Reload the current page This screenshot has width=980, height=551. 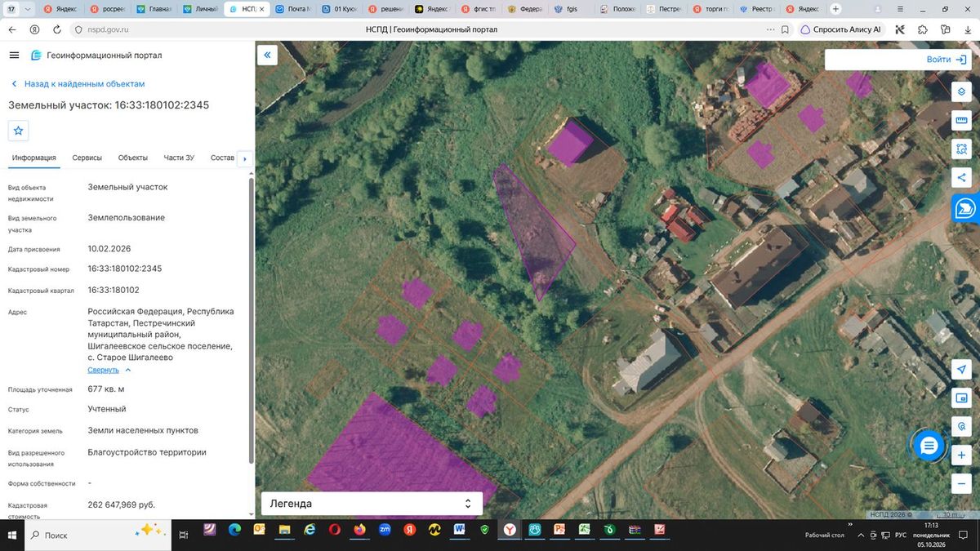(x=56, y=29)
